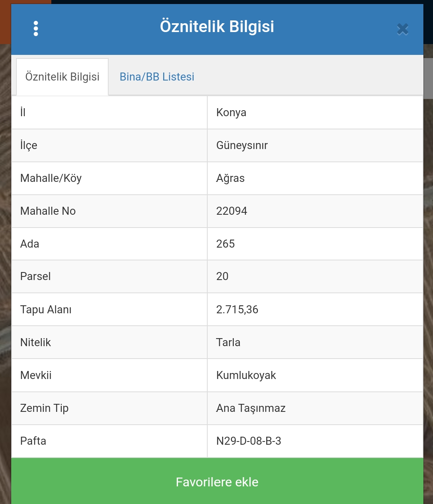433x504 pixels.
Task: Click the Parsel row label
Action: coord(35,276)
